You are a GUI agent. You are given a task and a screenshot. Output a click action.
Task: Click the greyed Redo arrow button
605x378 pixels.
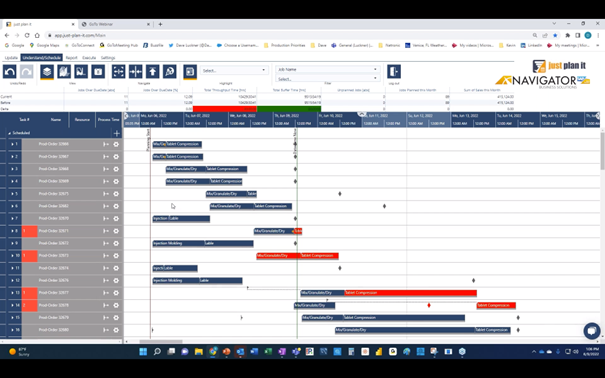pyautogui.click(x=26, y=72)
